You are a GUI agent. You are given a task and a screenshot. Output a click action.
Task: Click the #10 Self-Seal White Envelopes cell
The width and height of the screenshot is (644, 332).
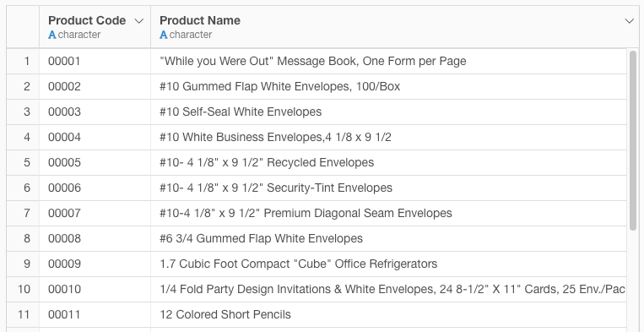pyautogui.click(x=388, y=112)
